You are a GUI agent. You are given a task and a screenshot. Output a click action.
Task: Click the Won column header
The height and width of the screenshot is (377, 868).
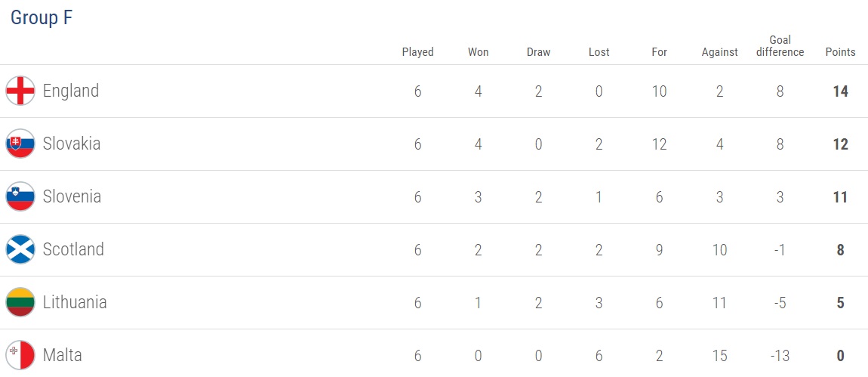point(478,52)
